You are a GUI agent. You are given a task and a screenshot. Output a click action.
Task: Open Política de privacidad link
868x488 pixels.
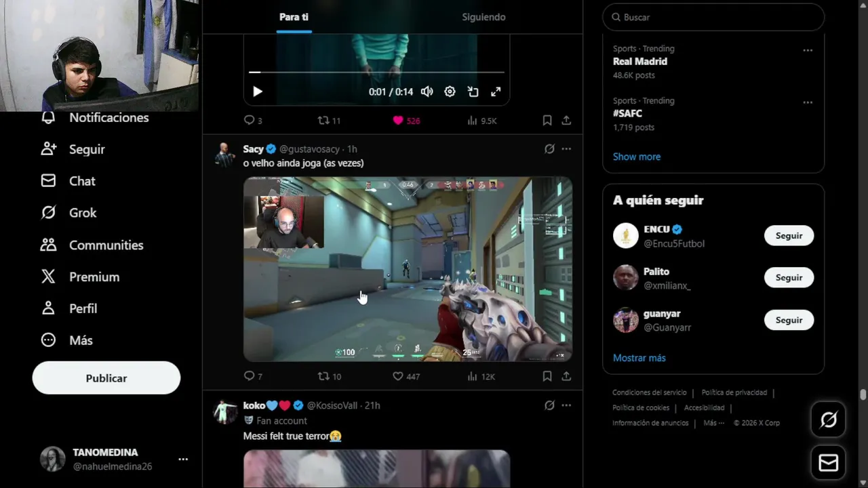point(734,392)
